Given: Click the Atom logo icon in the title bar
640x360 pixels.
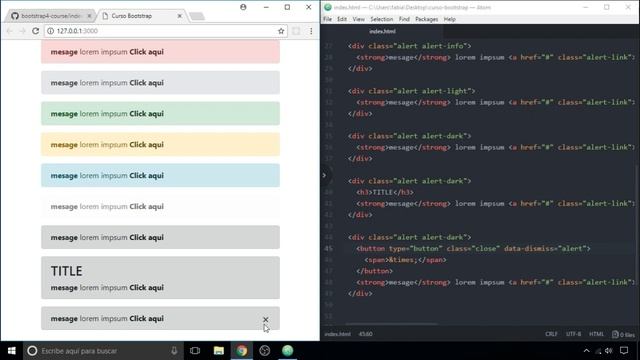Looking at the screenshot, I should pos(328,7).
